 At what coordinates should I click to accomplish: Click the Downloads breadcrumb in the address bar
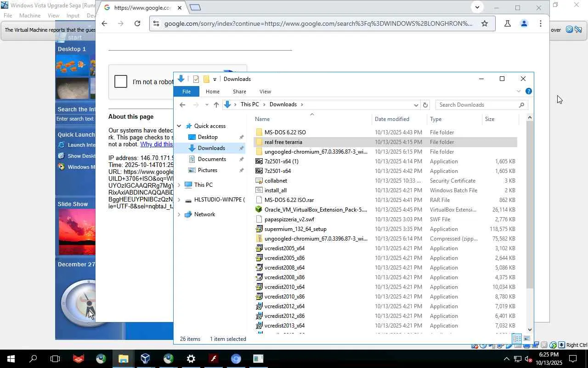click(x=283, y=104)
